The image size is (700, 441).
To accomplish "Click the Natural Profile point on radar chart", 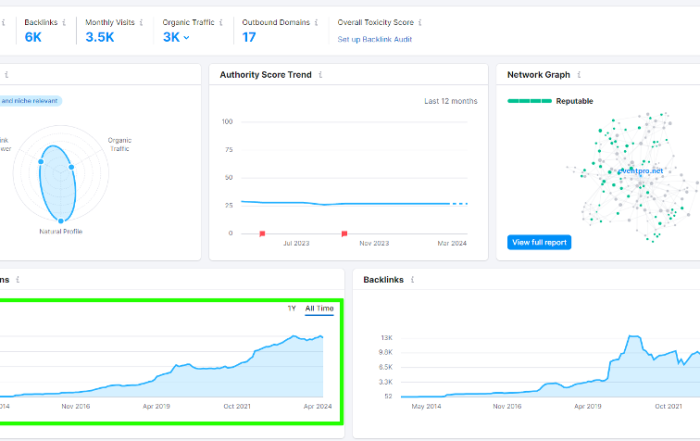I will (x=61, y=220).
